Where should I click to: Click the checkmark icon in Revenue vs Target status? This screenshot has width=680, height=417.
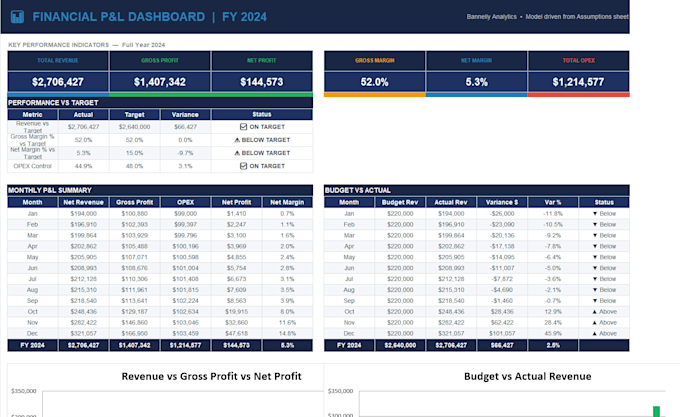(x=243, y=127)
